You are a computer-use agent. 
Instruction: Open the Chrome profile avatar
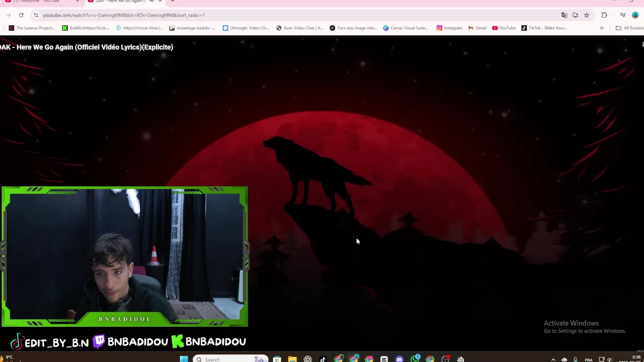coord(635,15)
